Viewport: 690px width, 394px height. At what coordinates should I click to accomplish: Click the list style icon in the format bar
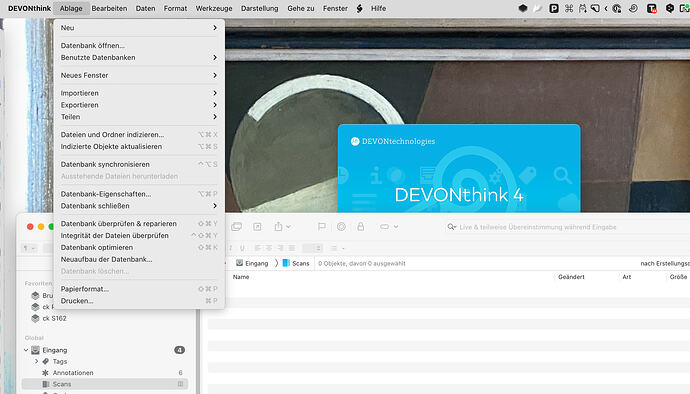pos(334,248)
